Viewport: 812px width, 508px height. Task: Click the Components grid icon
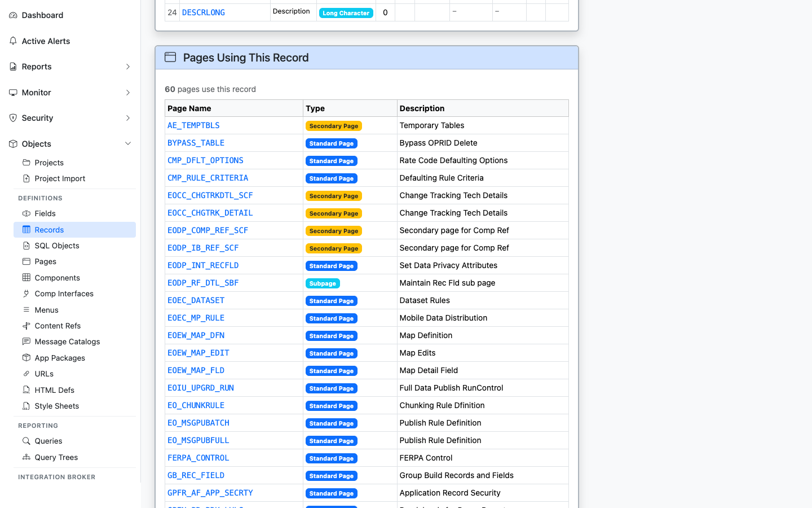click(x=27, y=278)
